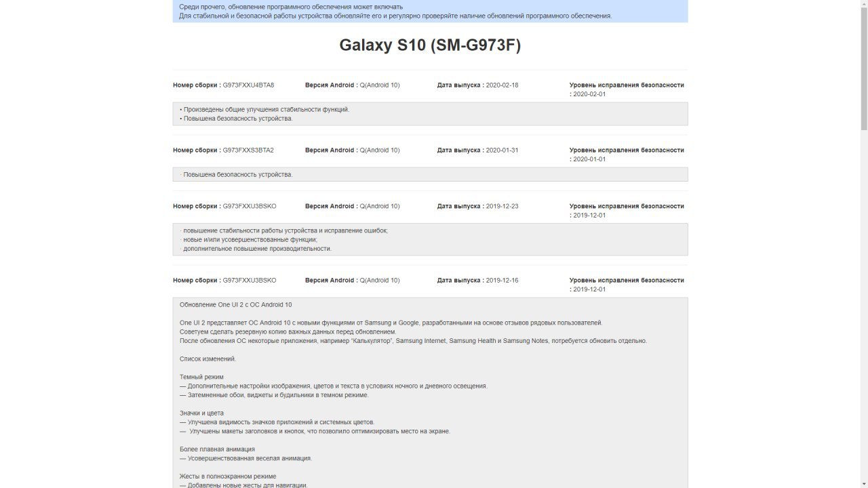
Task: Click 'новые и/или усовершенствованные функции' line
Action: click(248, 240)
